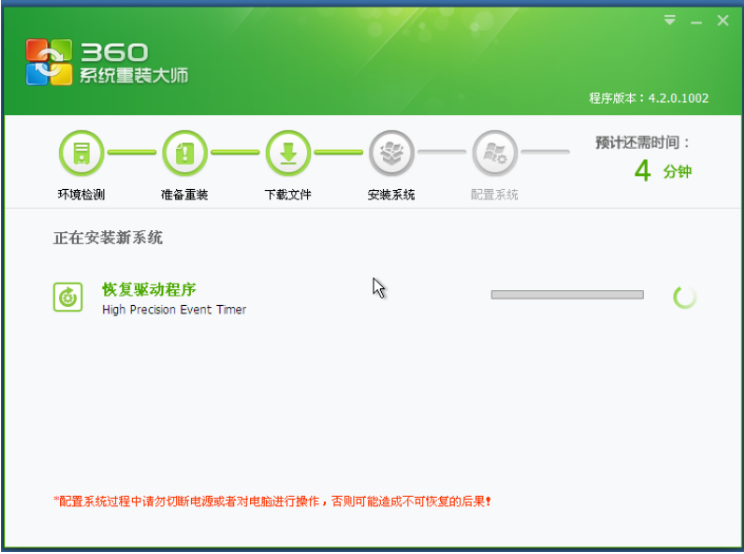This screenshot has width=744, height=554.
Task: Select the 环境检测 step label
Action: pos(81,194)
